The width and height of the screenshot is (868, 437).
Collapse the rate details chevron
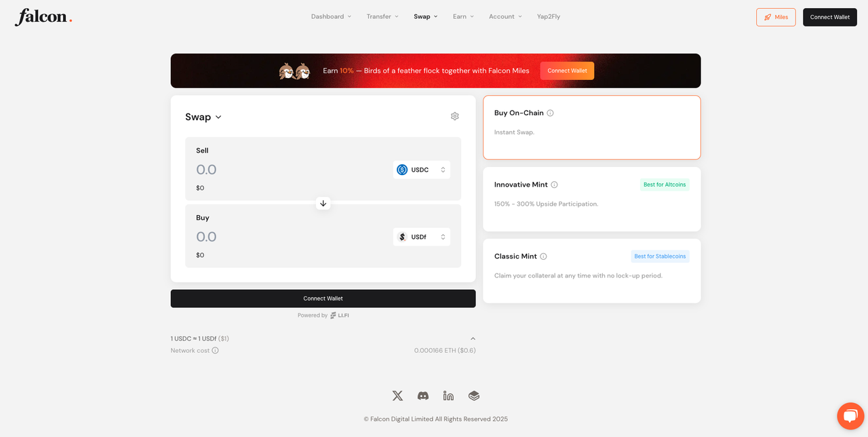coord(473,339)
